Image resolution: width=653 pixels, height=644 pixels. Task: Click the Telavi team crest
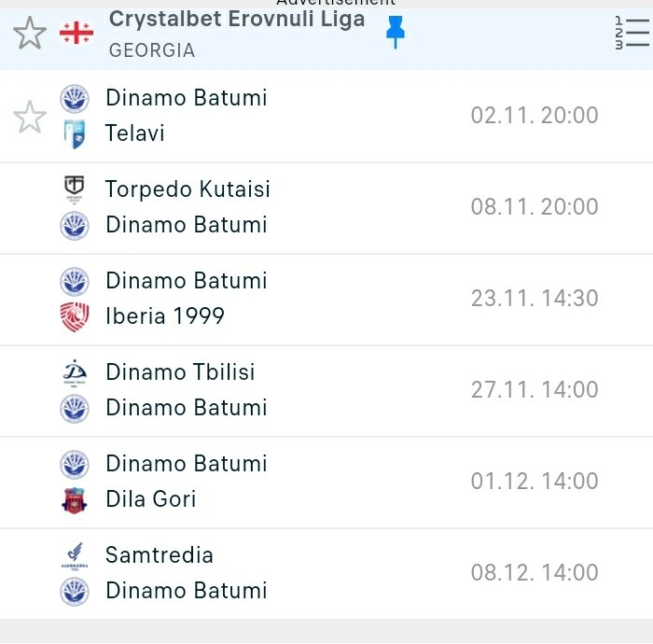point(75,133)
